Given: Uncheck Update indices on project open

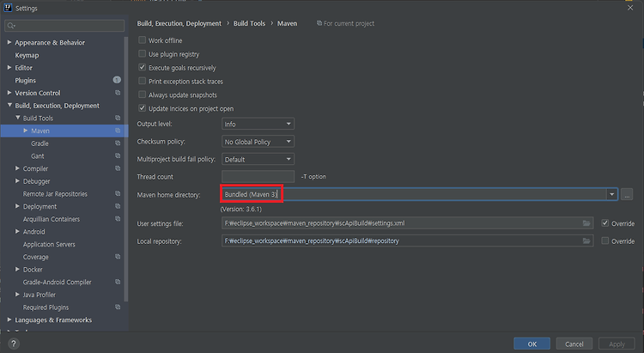Looking at the screenshot, I should coord(142,108).
